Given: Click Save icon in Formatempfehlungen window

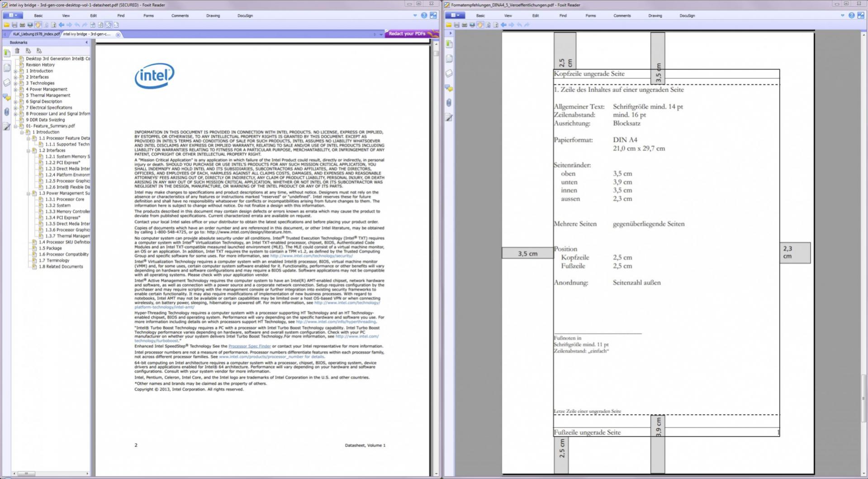Looking at the screenshot, I should (x=457, y=25).
